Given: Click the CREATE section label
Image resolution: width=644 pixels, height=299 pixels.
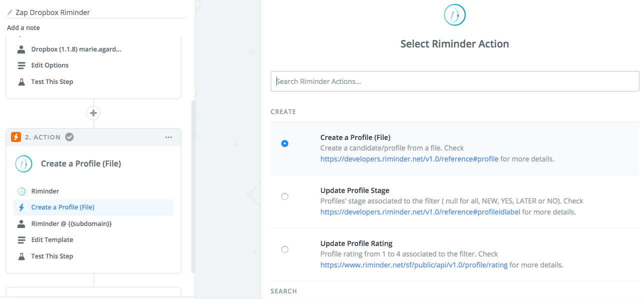Looking at the screenshot, I should click(283, 112).
